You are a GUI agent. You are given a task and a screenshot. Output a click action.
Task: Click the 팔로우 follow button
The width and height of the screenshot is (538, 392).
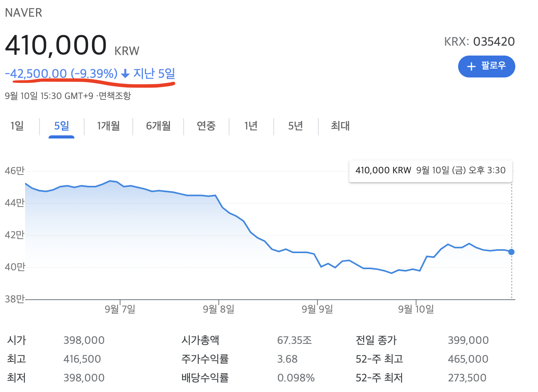click(x=487, y=67)
